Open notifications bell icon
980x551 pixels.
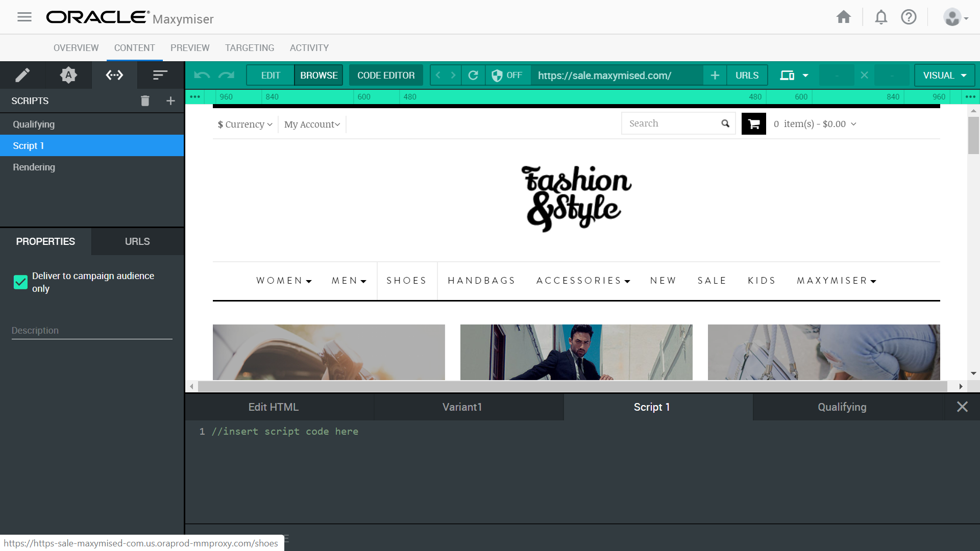click(881, 17)
